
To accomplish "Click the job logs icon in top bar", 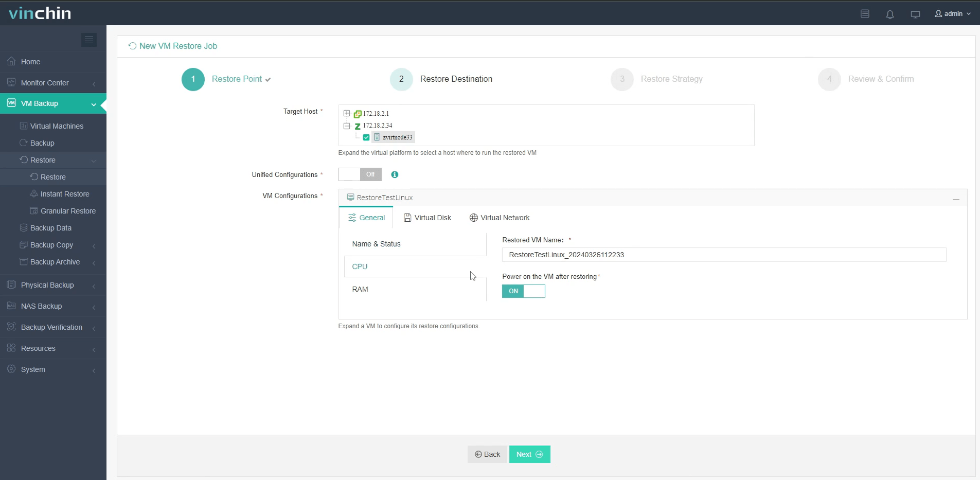I will 865,14.
